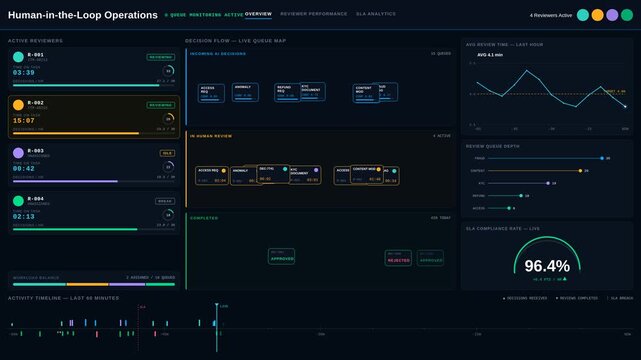Click the Reviewing status badge on R-002
Screen dimensions: 641x360
click(161, 105)
